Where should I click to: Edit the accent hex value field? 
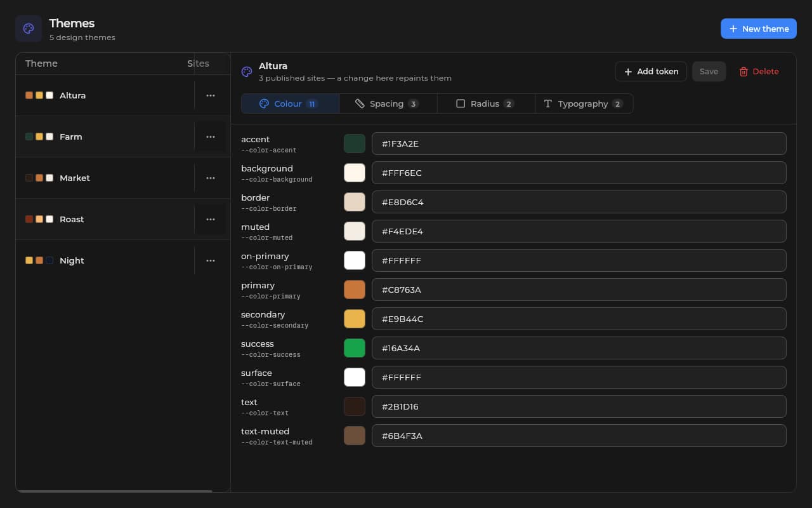point(579,144)
